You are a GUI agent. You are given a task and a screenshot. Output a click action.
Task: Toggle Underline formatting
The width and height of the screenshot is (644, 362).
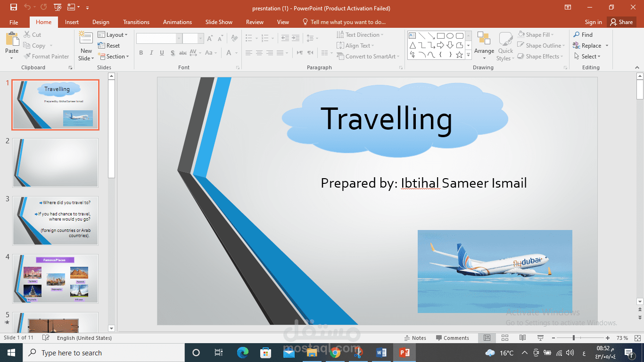162,53
